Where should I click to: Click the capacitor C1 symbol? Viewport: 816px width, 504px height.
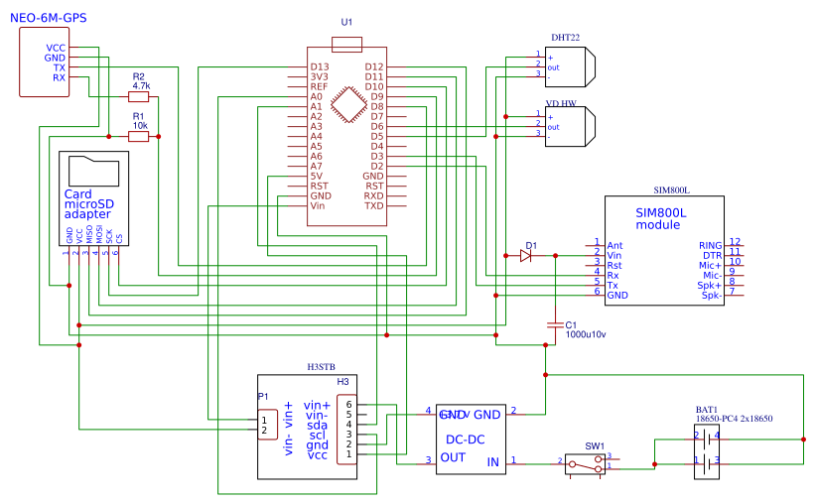pos(555,325)
